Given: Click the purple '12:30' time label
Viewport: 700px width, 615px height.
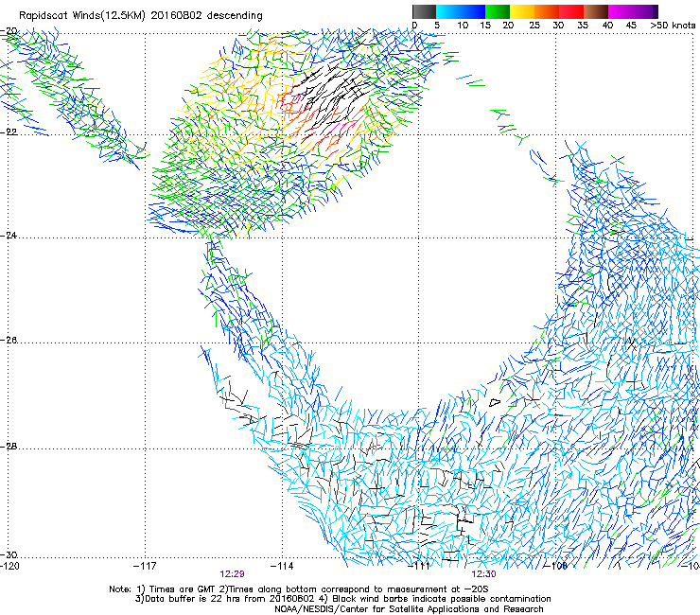Looking at the screenshot, I should coord(484,574).
